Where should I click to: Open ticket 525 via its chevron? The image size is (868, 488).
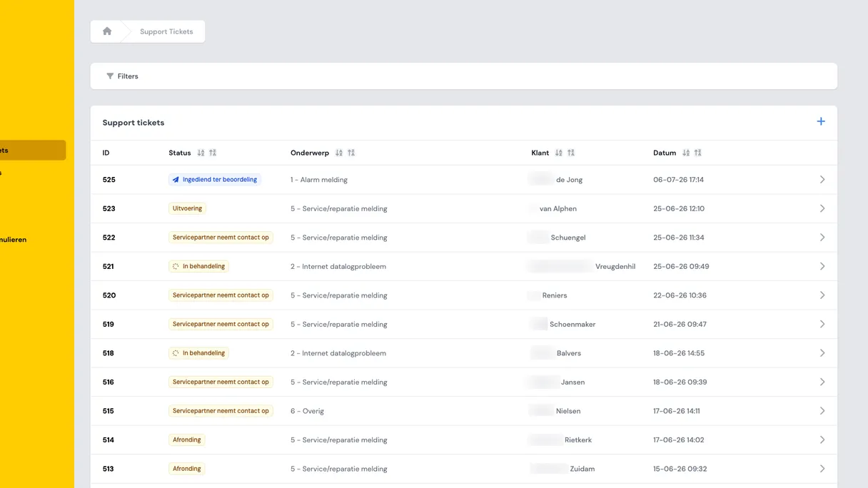click(822, 180)
